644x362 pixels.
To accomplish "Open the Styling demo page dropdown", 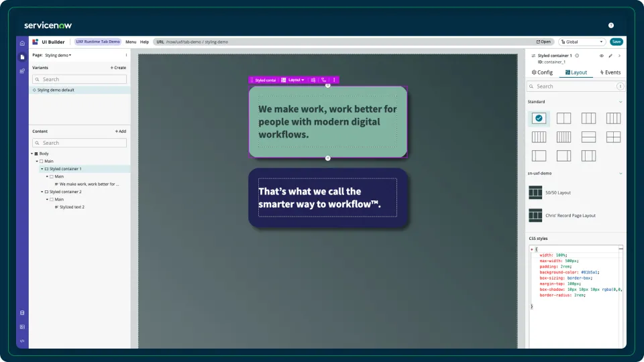I will (58, 55).
